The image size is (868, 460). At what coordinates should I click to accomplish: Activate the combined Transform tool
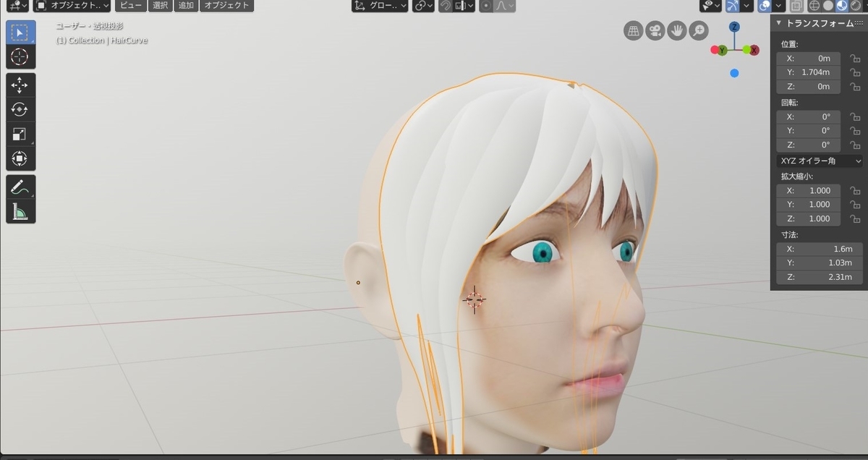(x=20, y=158)
